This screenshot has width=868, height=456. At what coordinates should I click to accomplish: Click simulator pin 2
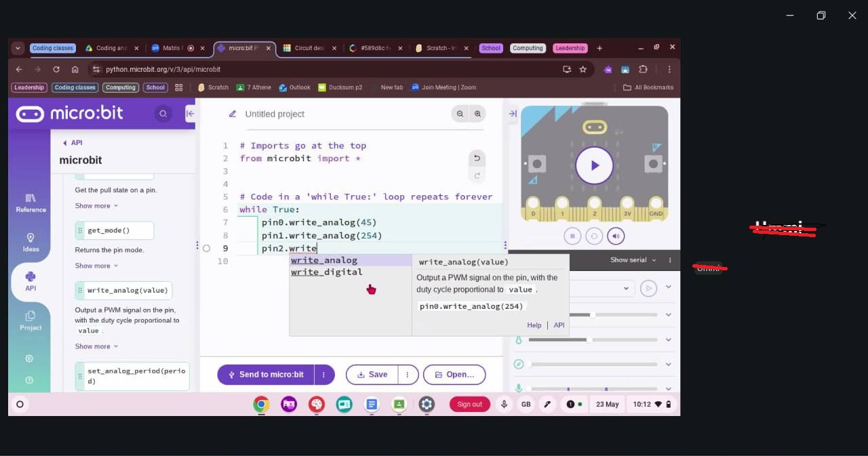(595, 207)
